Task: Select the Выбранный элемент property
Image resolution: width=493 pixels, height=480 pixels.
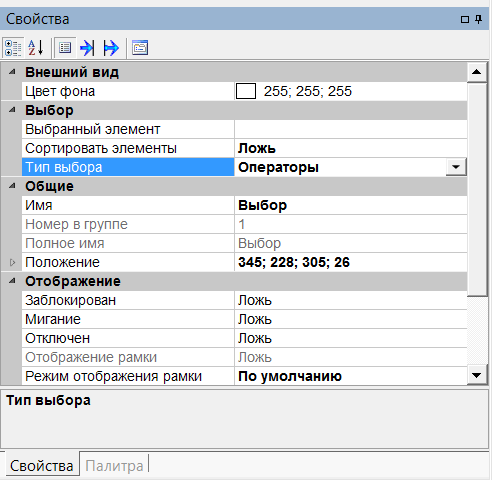Action: point(128,129)
